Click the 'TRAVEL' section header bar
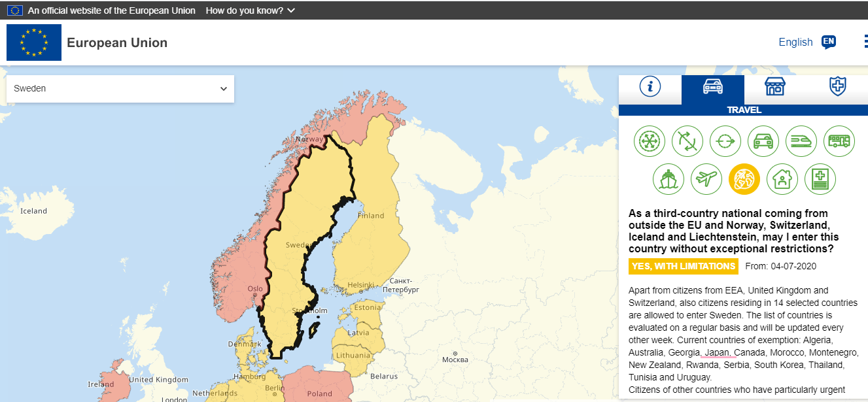Screen dimensions: 868x402 click(x=743, y=110)
